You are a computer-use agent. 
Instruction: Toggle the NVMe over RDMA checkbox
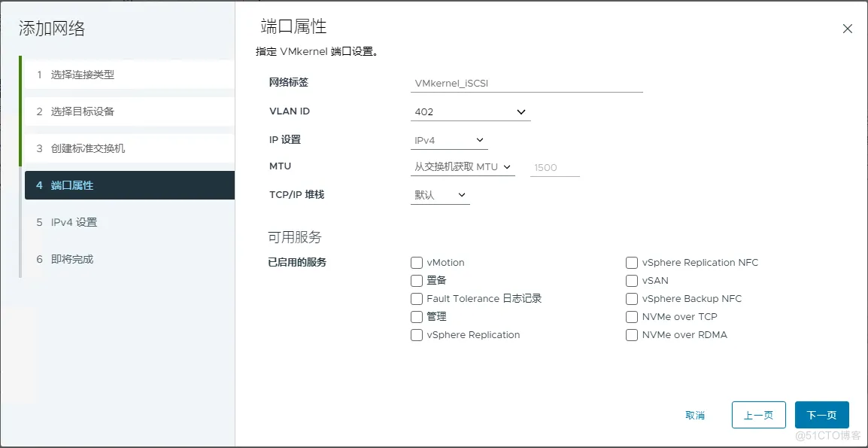pyautogui.click(x=632, y=335)
